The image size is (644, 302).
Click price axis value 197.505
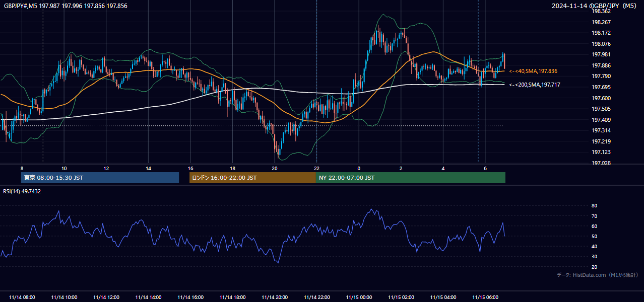601,109
